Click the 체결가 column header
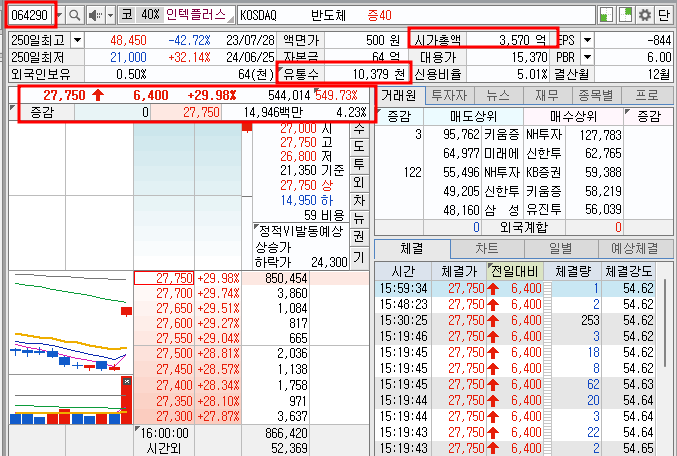Image resolution: width=677 pixels, height=456 pixels. click(459, 272)
